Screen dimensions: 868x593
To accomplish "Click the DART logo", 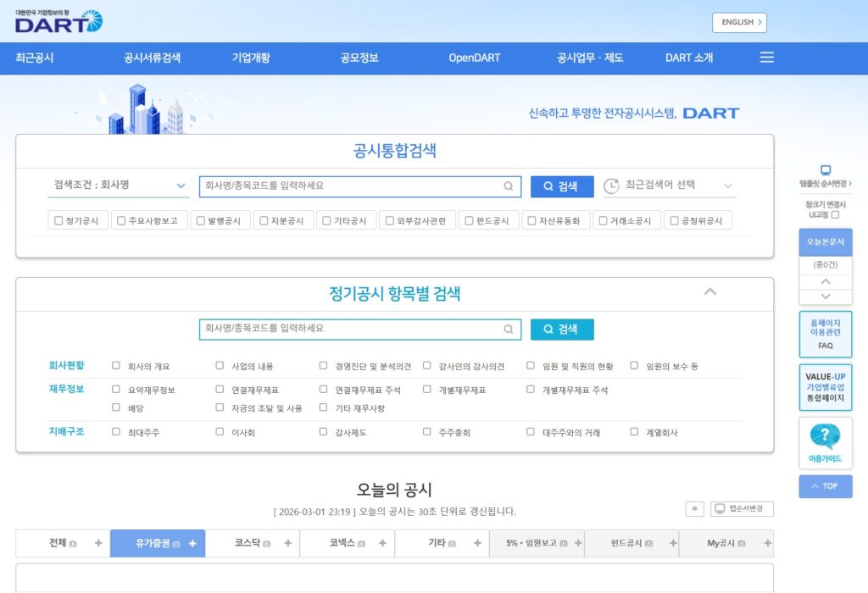I will 58,21.
